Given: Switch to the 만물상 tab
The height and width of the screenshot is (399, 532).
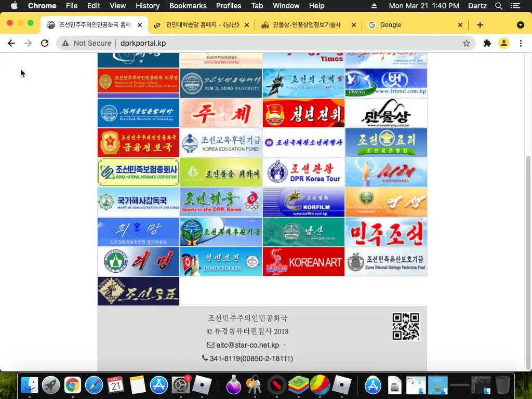Looking at the screenshot, I should click(x=307, y=25).
